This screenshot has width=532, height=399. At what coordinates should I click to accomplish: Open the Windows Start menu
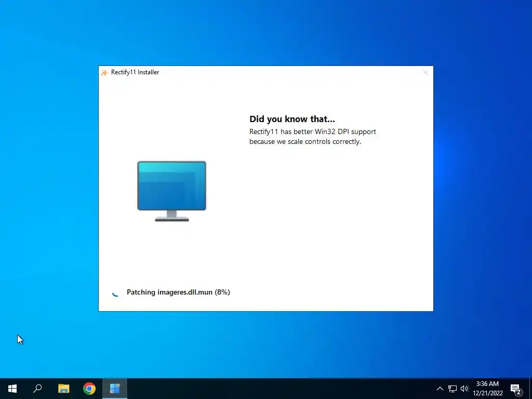(x=12, y=389)
